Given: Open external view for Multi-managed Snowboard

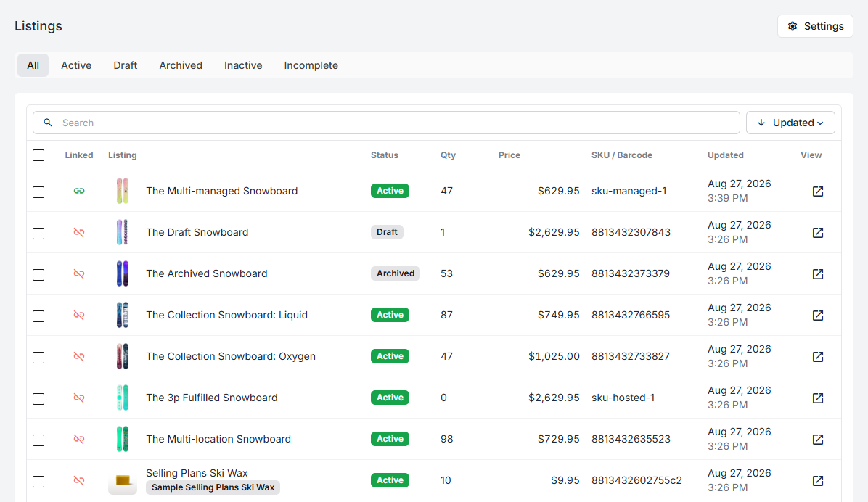Looking at the screenshot, I should (818, 191).
